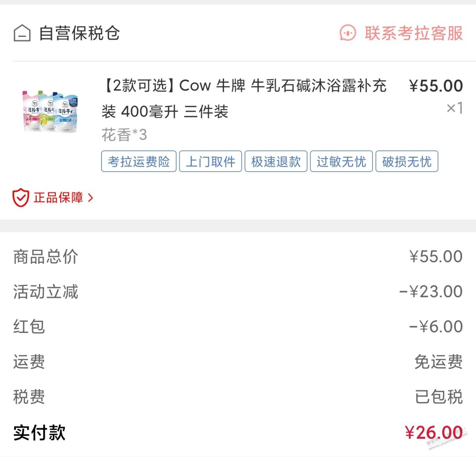
Task: Tap the 商品总价 row label
Action: pos(46,257)
